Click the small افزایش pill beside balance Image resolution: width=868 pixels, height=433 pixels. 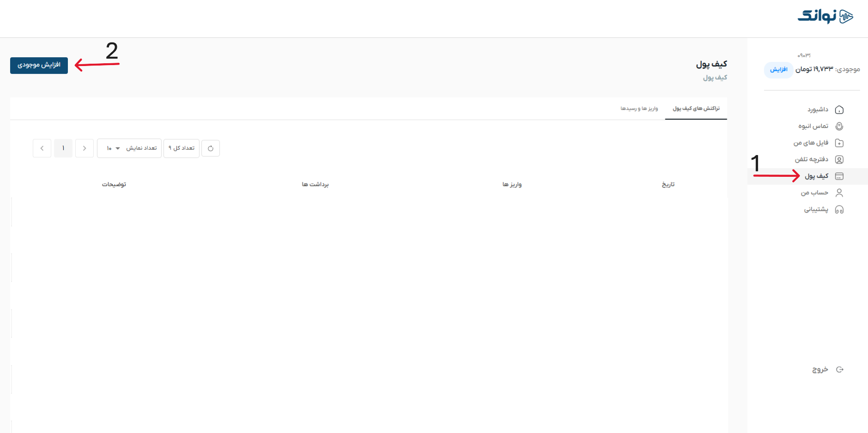coord(778,70)
